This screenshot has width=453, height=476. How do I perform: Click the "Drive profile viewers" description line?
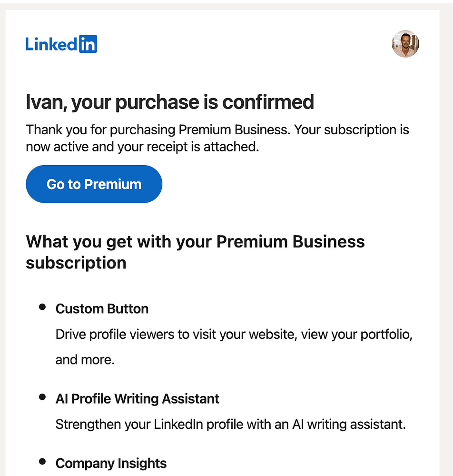pos(234,334)
